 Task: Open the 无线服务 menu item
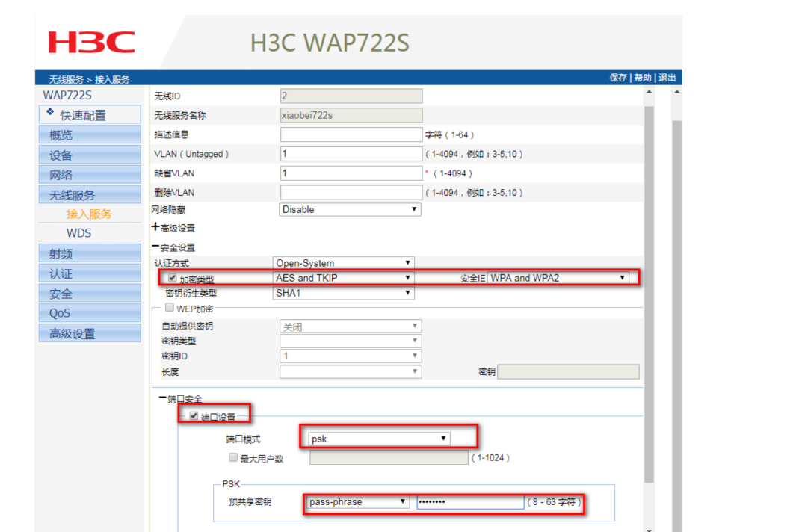pyautogui.click(x=90, y=195)
